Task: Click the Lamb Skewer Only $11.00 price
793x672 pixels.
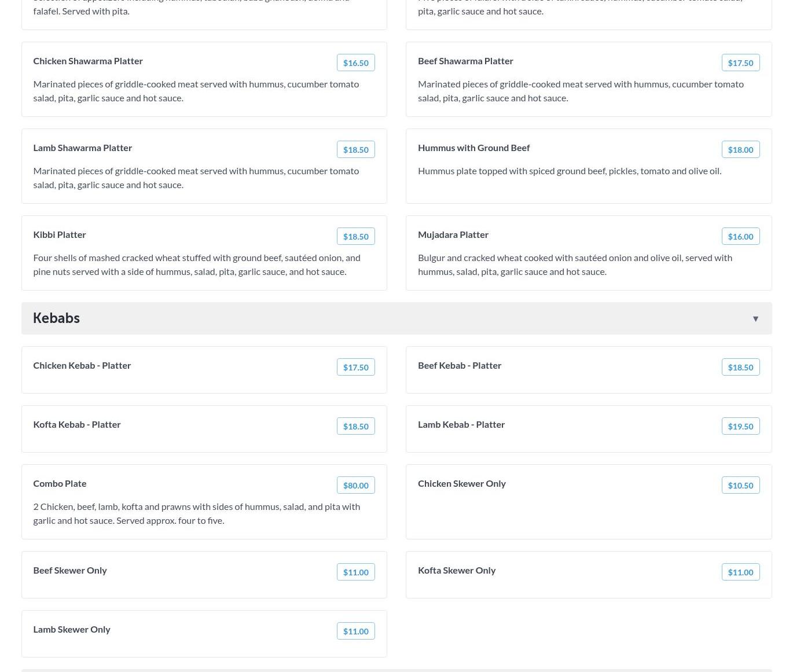Action: pos(355,631)
